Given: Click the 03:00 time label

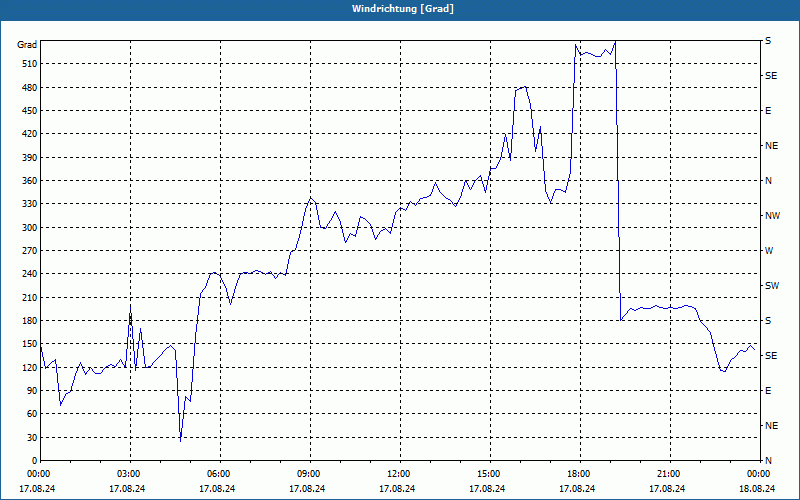Looking at the screenshot, I should click(131, 474).
